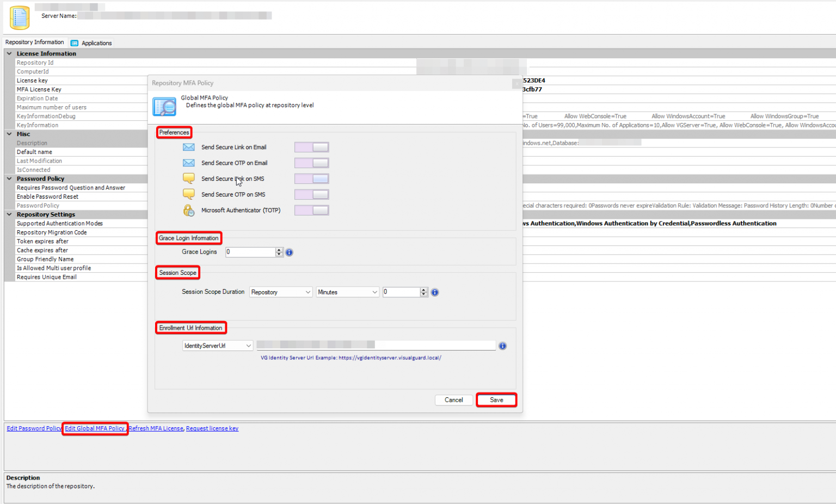Viewport: 836px width, 504px height.
Task: Click the Grace Logins number field
Action: coord(250,252)
